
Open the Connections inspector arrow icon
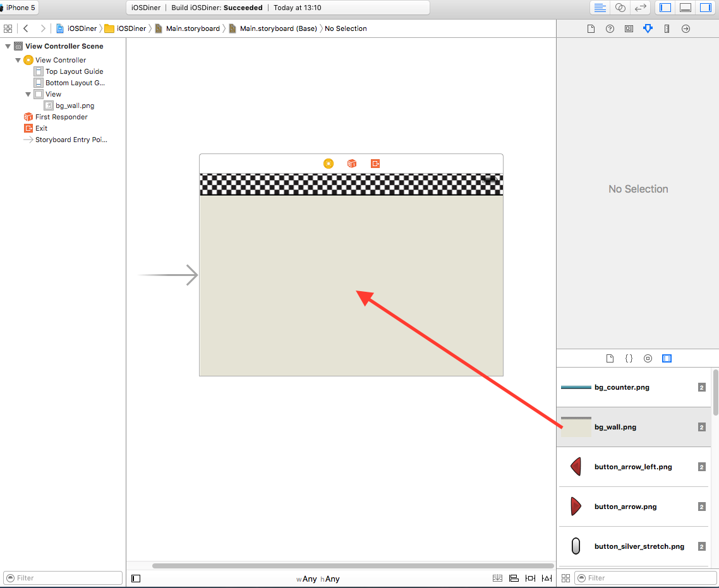click(686, 29)
